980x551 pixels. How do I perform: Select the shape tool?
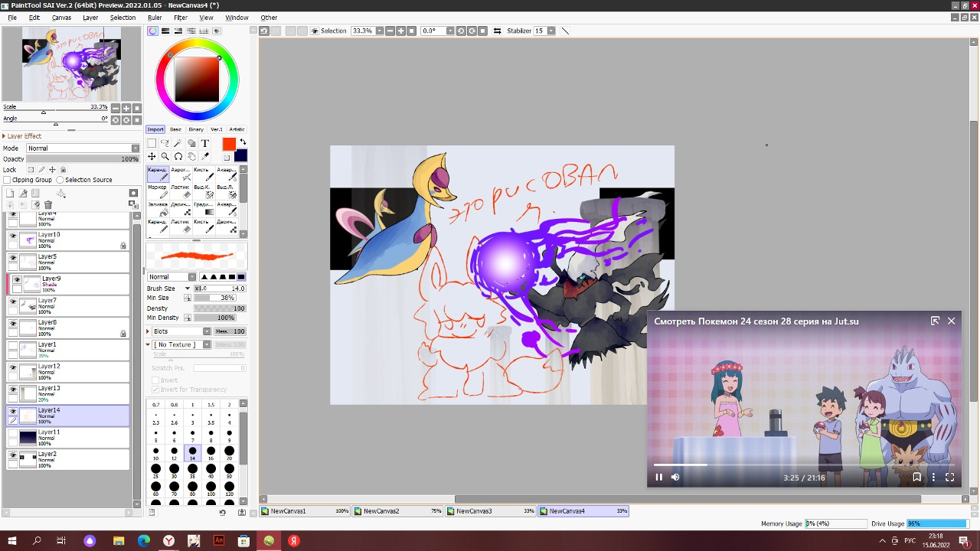point(191,143)
